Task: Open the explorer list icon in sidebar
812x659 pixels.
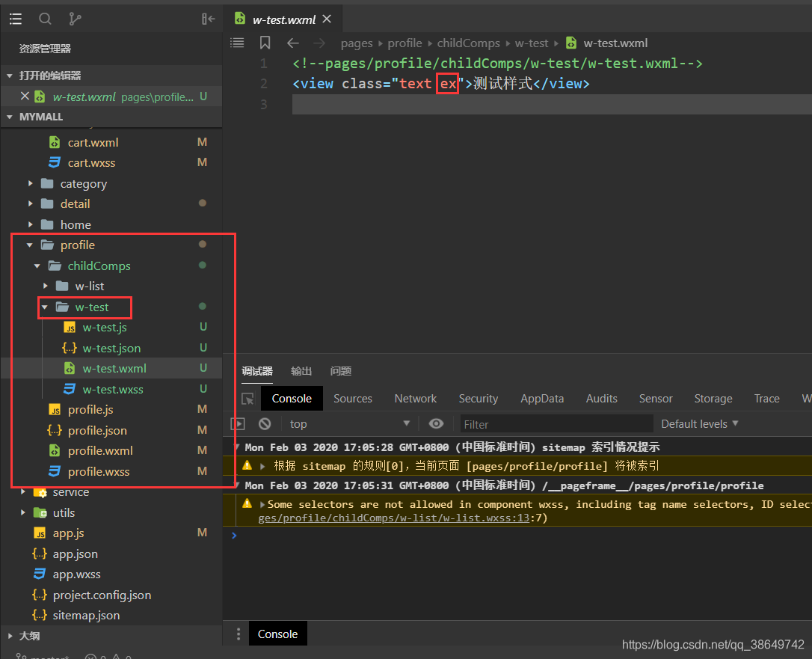Action: click(16, 19)
